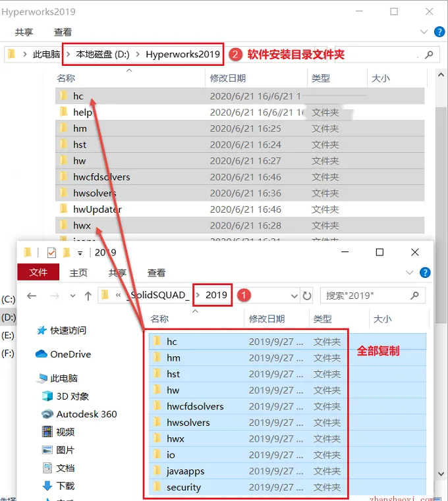Sort by 修改日期 in the 2019 window

(x=267, y=319)
